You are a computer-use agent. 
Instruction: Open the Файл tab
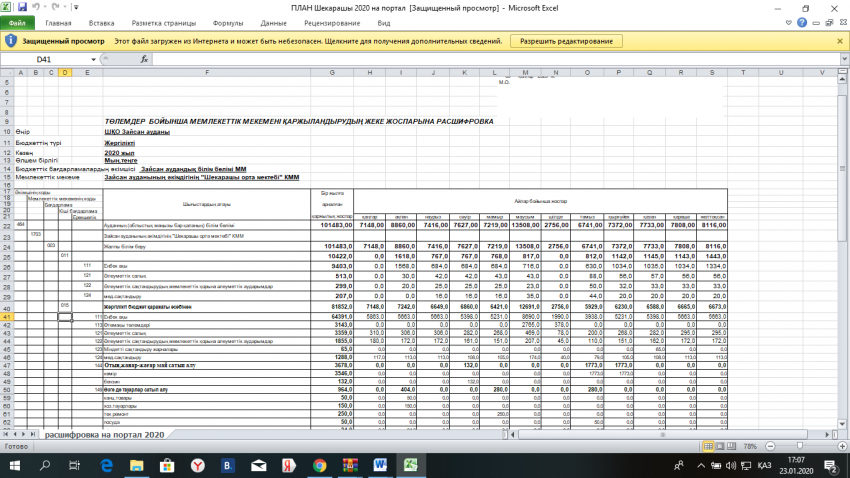coord(17,23)
